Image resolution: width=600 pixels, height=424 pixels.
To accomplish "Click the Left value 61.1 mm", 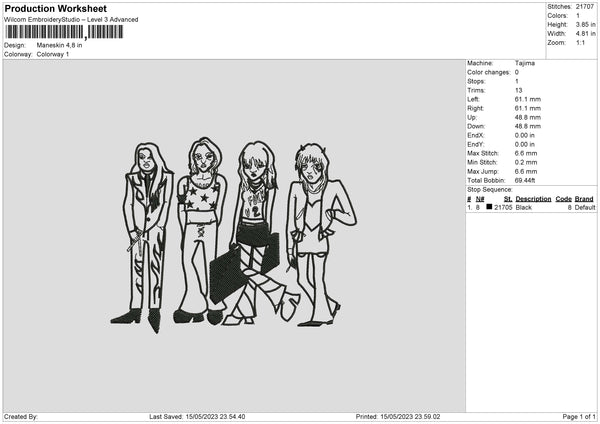I will coord(528,99).
